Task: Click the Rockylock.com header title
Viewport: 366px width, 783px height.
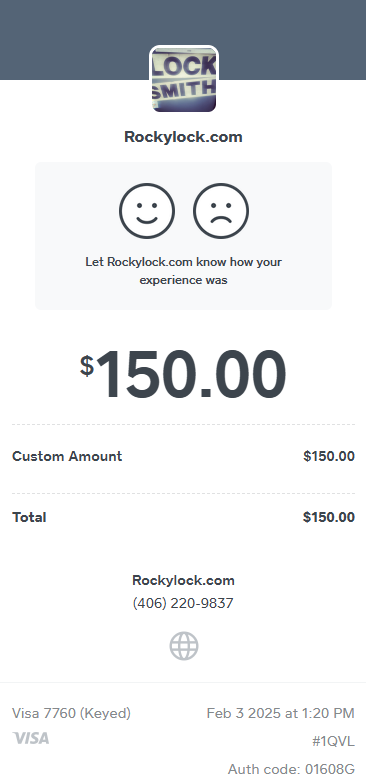Action: [x=183, y=137]
